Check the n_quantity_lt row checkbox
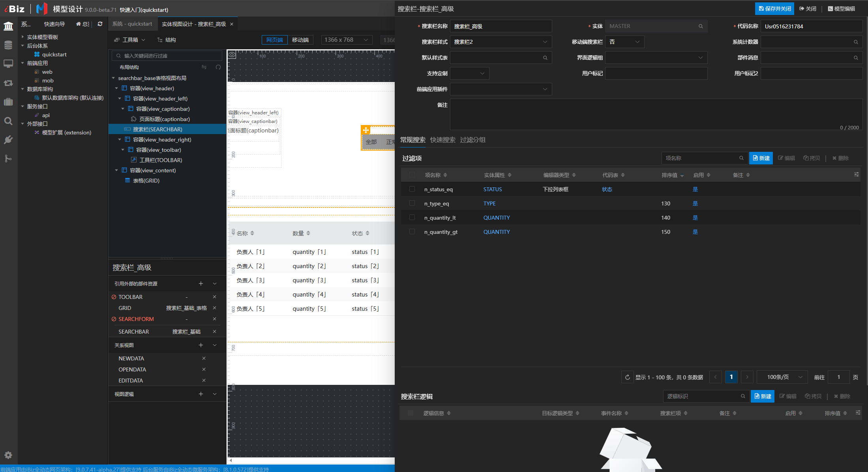 tap(412, 218)
